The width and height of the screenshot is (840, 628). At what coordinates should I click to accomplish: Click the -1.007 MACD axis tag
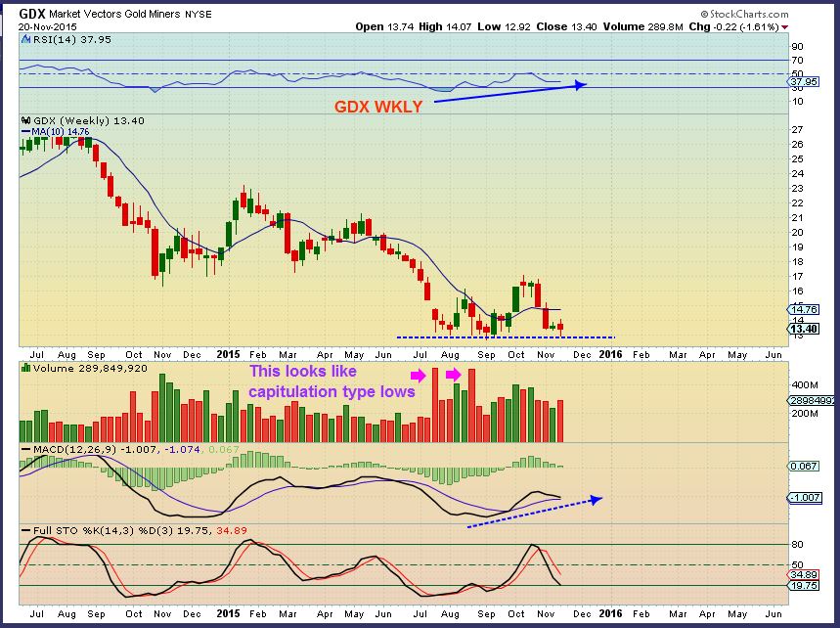click(x=805, y=498)
